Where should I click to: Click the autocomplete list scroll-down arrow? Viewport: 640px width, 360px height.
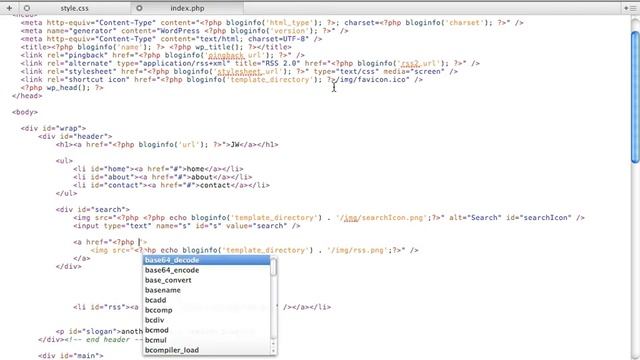273,351
